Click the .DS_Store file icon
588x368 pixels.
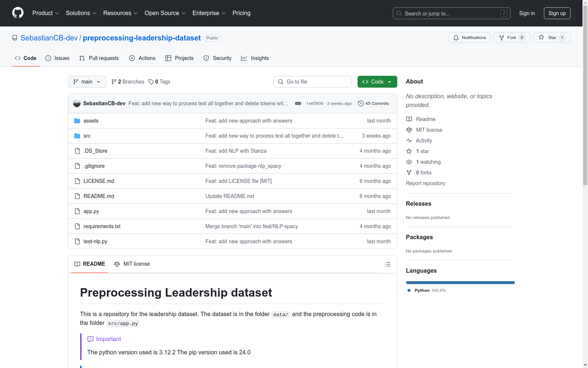point(77,151)
